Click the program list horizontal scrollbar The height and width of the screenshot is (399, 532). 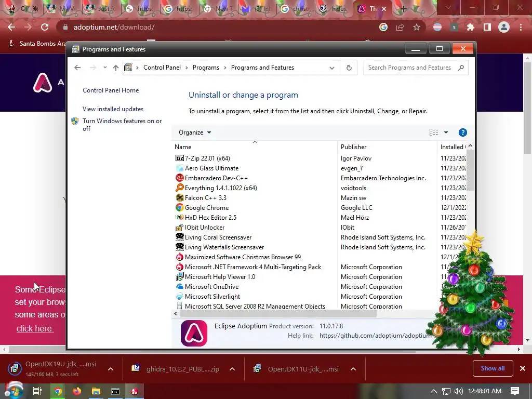click(278, 313)
